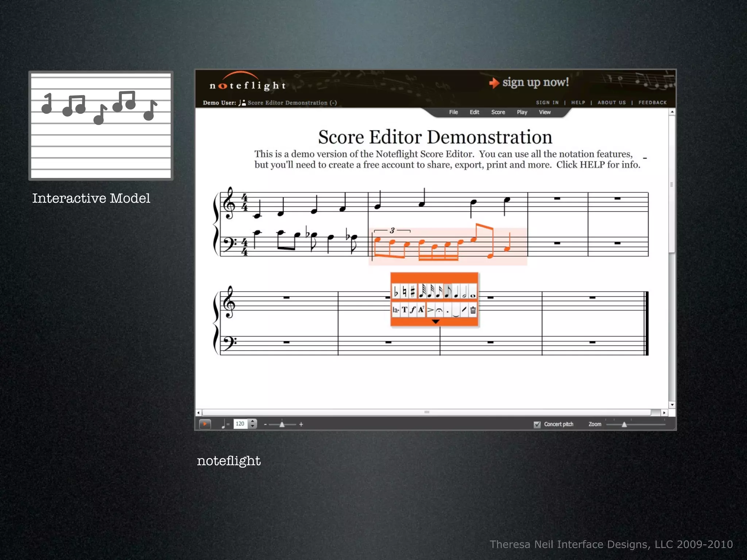
Task: Add a fermata to selection
Action: pos(439,310)
